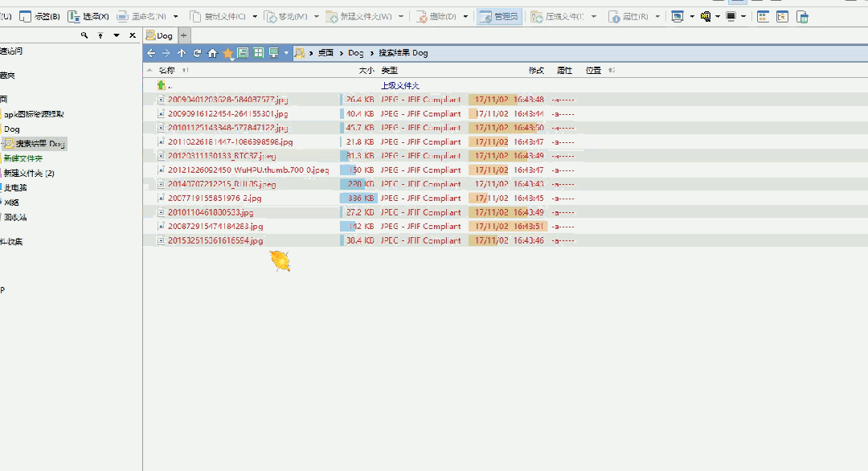
Task: Click the folder tree pin icon
Action: tap(100, 35)
